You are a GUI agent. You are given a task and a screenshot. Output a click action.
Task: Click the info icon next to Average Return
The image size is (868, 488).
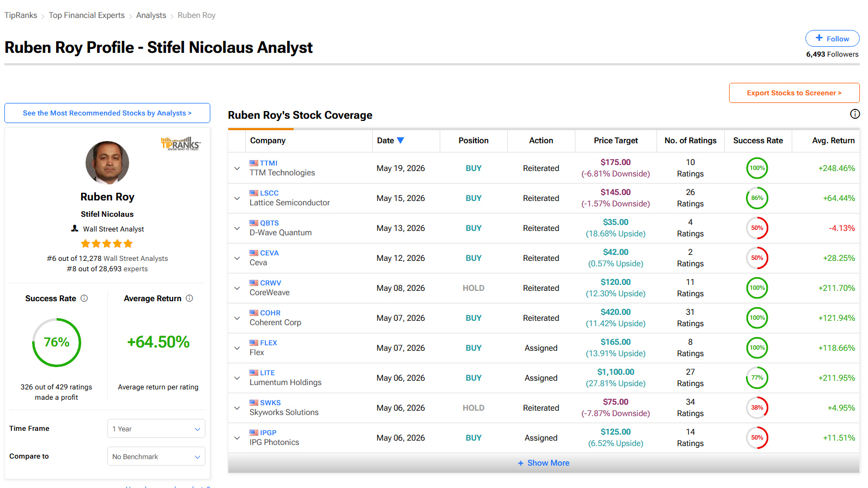click(x=190, y=298)
